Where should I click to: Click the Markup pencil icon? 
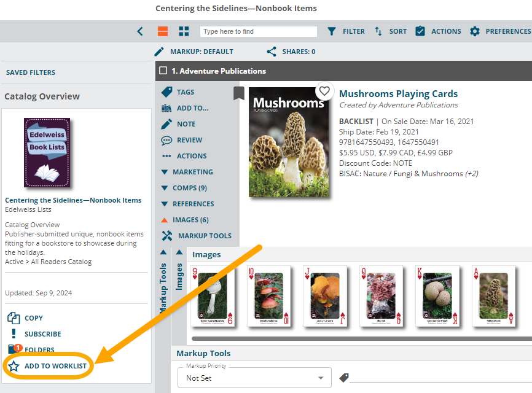159,52
